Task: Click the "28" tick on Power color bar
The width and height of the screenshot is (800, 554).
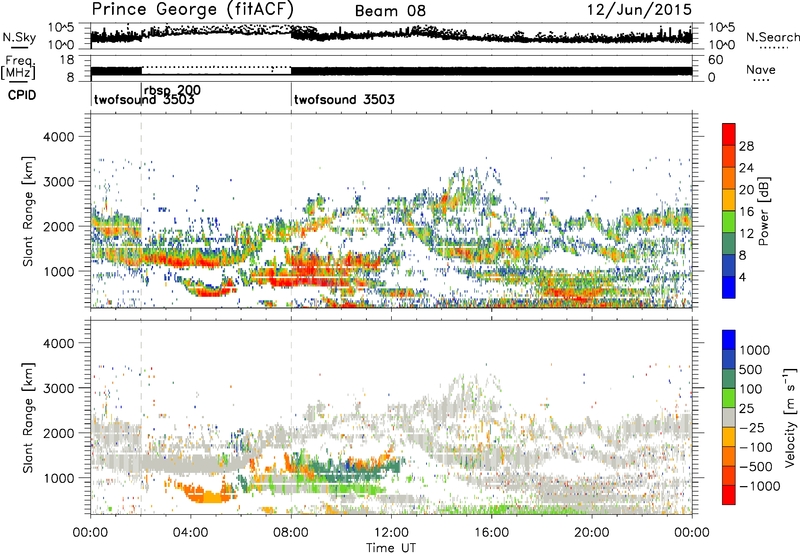Action: (746, 146)
